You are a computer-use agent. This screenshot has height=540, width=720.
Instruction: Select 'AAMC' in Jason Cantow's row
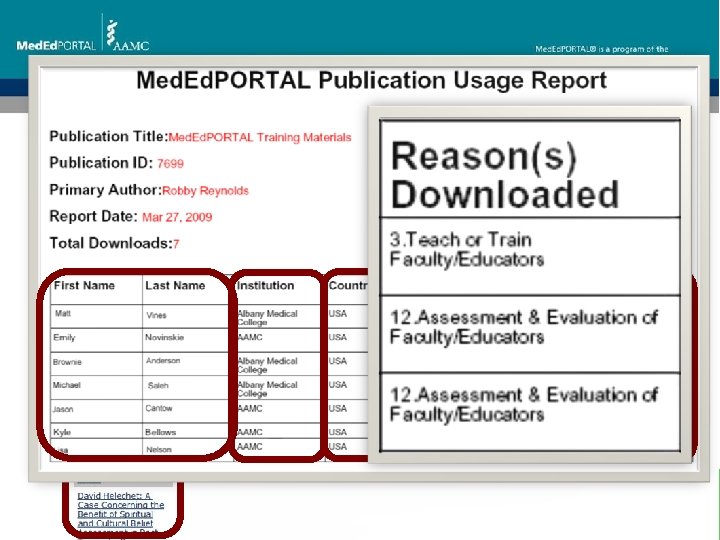[250, 409]
